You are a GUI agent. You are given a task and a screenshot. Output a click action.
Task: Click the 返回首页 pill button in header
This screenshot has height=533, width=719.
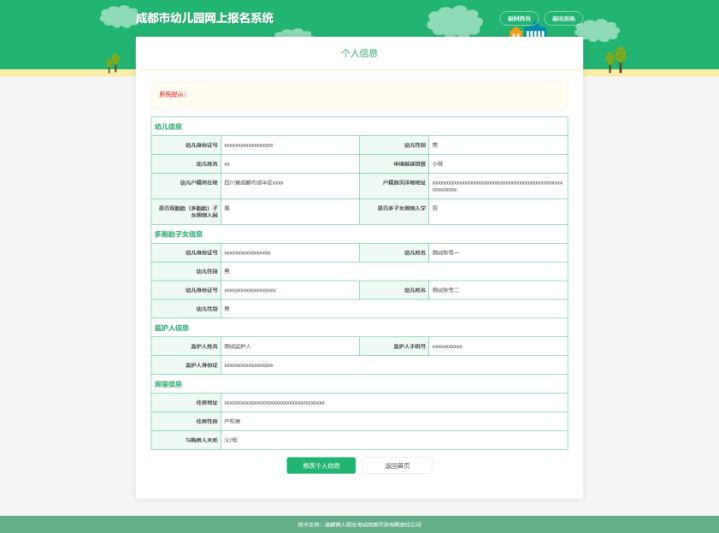[519, 18]
